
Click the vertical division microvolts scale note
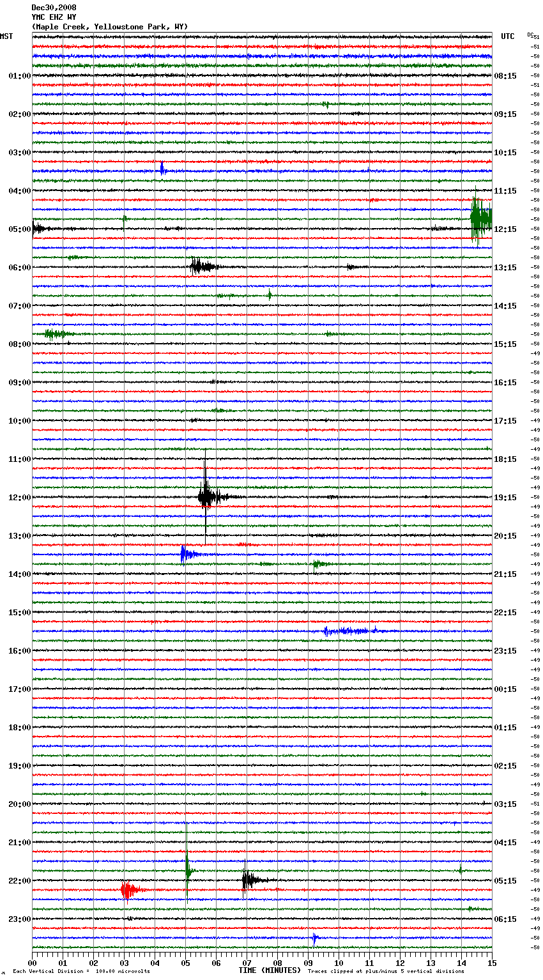[x=81, y=972]
